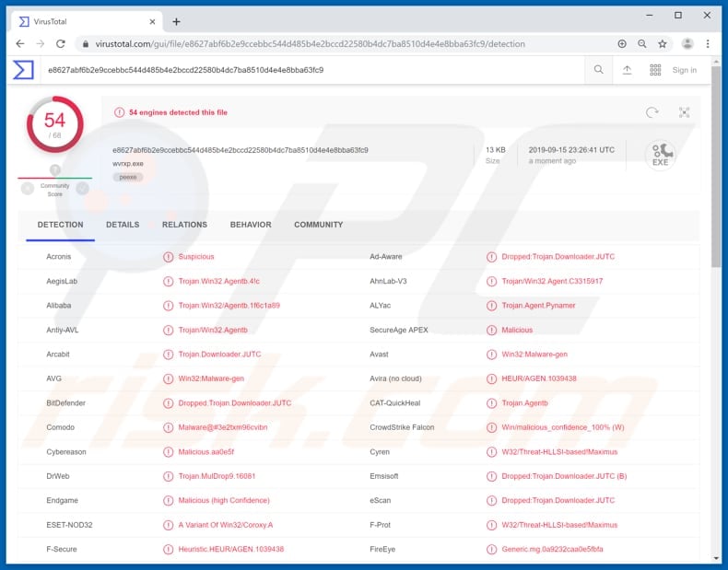Click '54 engines detected this file' text
This screenshot has width=728, height=570.
[x=178, y=112]
